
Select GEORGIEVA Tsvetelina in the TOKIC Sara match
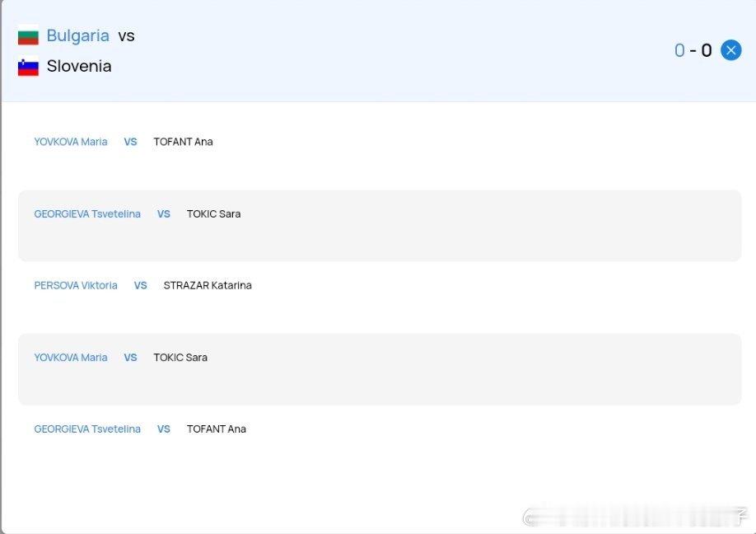click(87, 213)
